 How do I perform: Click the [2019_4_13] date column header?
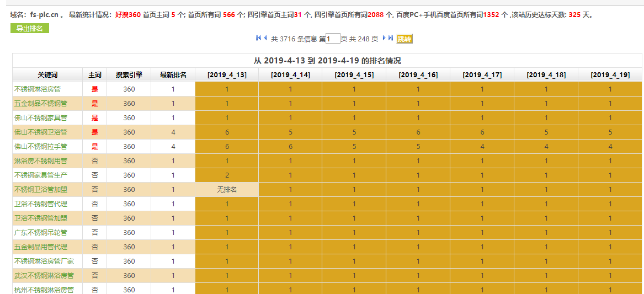click(227, 75)
